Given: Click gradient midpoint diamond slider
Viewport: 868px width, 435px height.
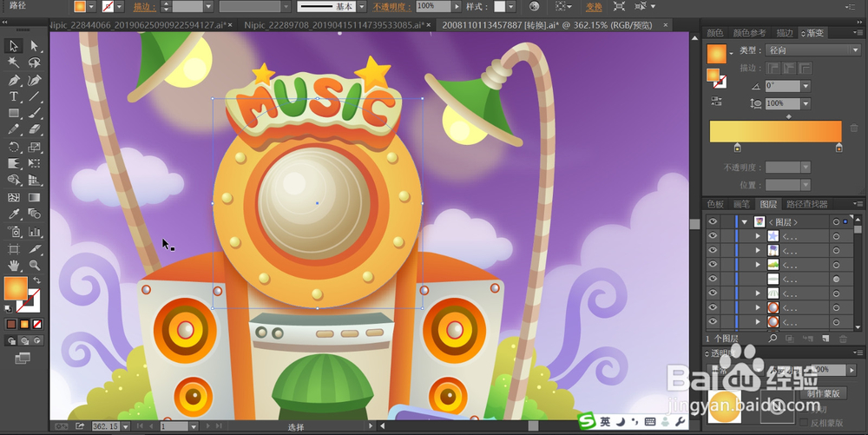Looking at the screenshot, I should (789, 116).
